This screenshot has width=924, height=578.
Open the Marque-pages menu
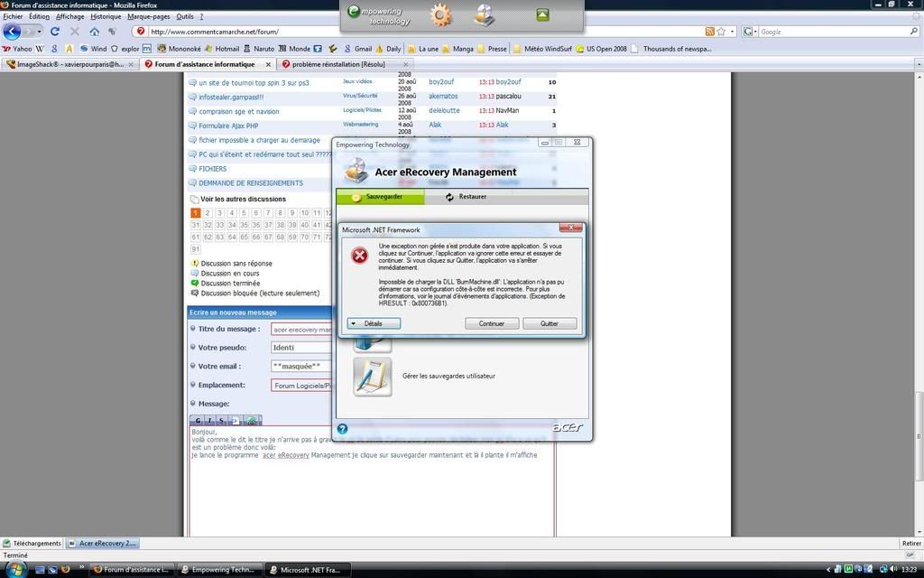click(x=149, y=16)
